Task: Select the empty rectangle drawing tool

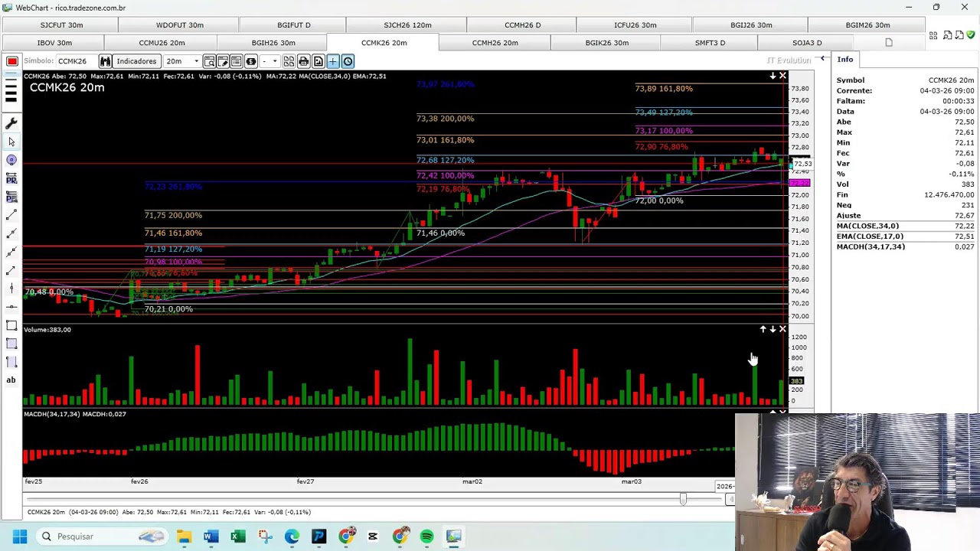Action: (x=11, y=325)
